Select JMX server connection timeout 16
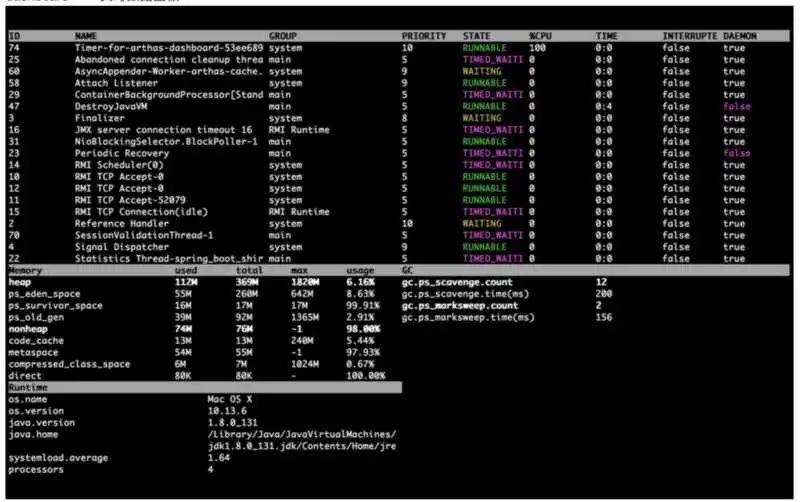The height and width of the screenshot is (502, 800). (x=163, y=130)
